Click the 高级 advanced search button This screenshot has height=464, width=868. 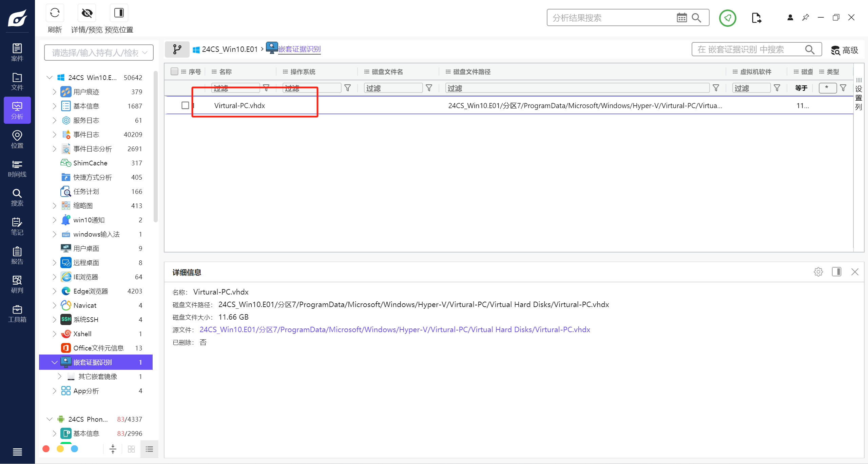click(844, 50)
